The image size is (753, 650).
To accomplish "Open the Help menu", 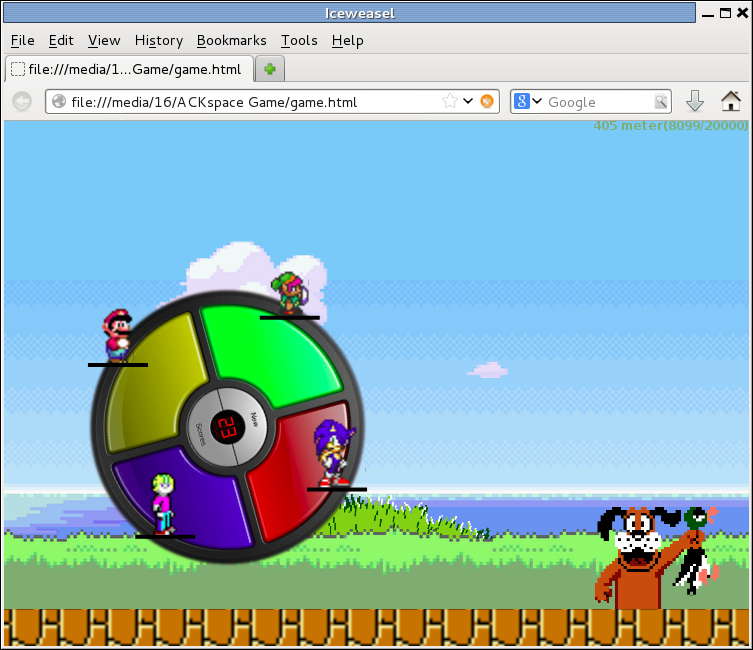I will click(x=347, y=40).
